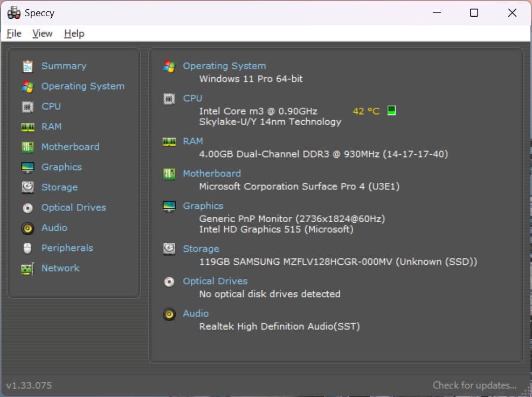532x397 pixels.
Task: Minimize the Speccy window
Action: (437, 12)
